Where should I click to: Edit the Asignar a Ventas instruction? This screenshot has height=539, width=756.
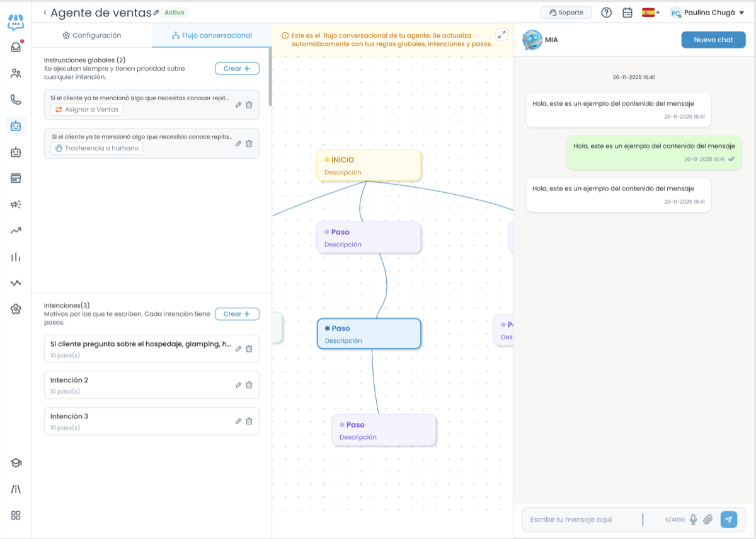click(x=239, y=105)
